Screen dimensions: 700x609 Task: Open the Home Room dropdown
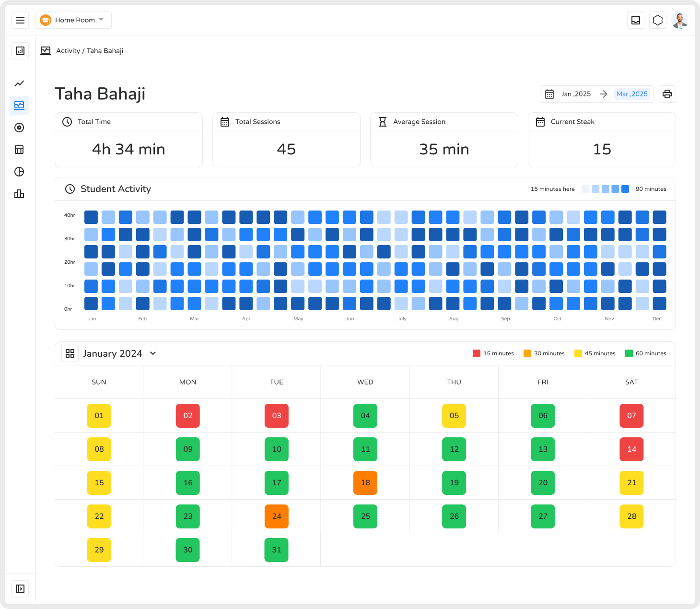[x=73, y=20]
